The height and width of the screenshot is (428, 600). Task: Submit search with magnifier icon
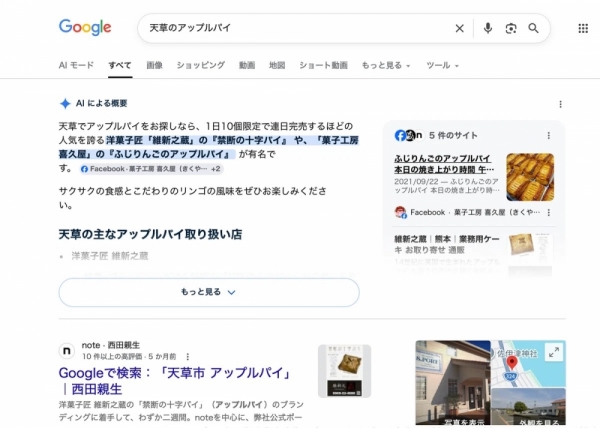pyautogui.click(x=533, y=28)
